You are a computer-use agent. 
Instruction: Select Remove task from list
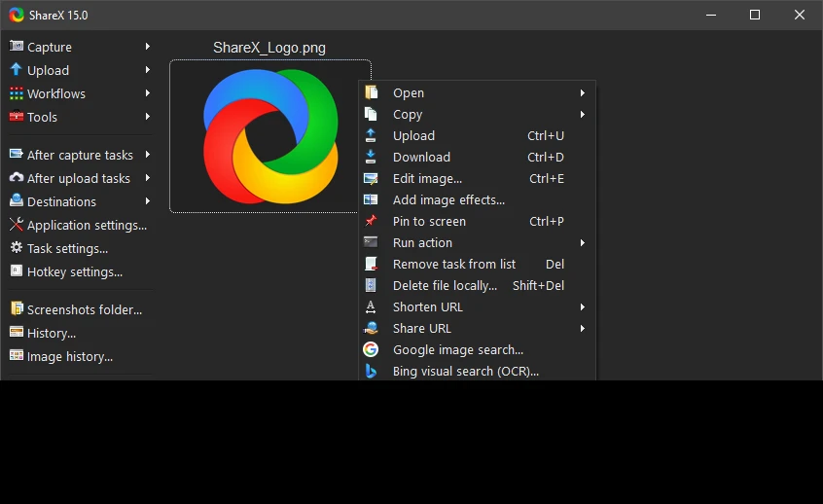[477, 264]
